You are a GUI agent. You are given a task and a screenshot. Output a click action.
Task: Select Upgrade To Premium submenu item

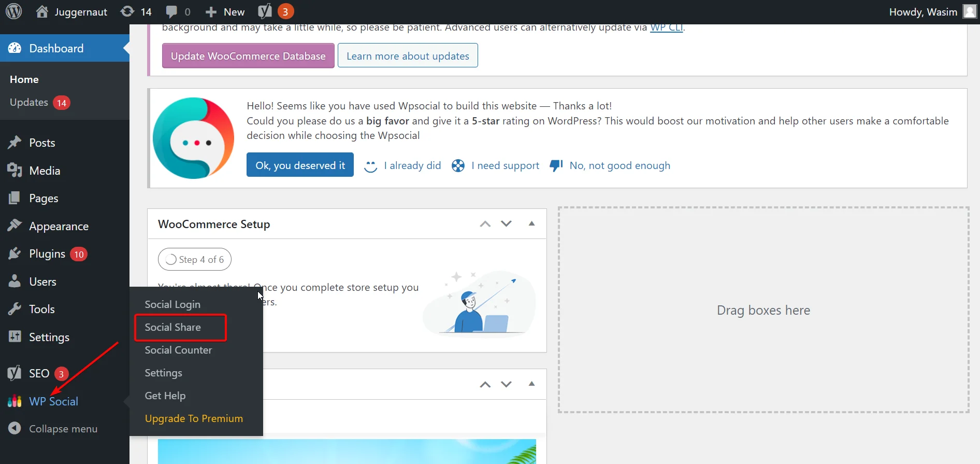click(194, 418)
